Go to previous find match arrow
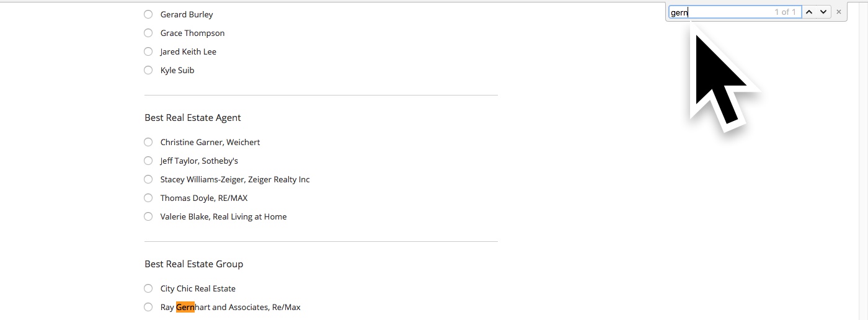This screenshot has height=320, width=868. (x=809, y=12)
